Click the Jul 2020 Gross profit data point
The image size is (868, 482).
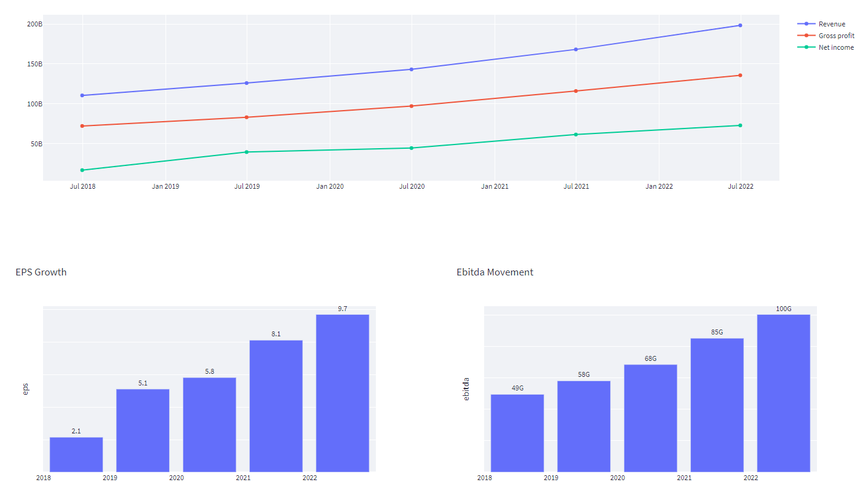point(412,105)
